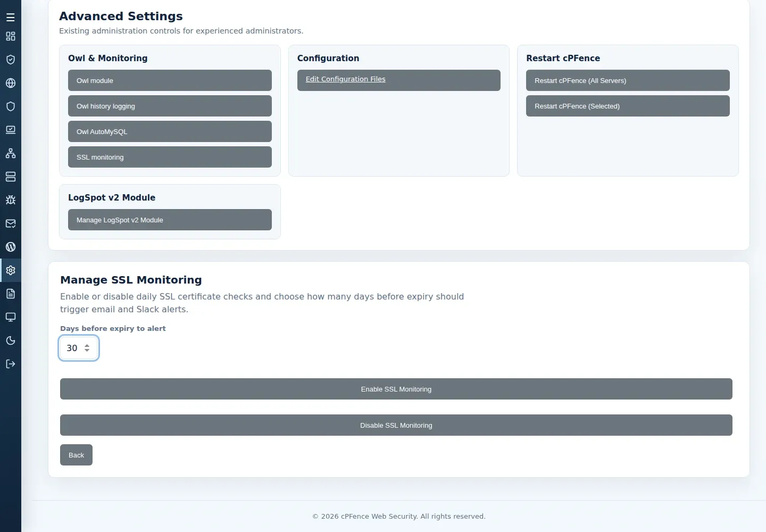Click the days before expiry stepper arrows
Viewport: 766px width, 532px height.
[87, 348]
